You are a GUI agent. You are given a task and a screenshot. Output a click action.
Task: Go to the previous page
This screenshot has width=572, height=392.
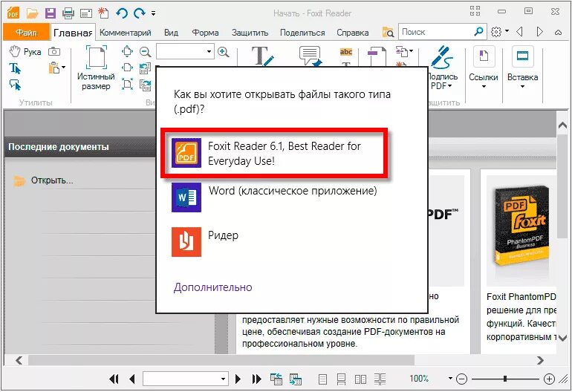coord(132,379)
